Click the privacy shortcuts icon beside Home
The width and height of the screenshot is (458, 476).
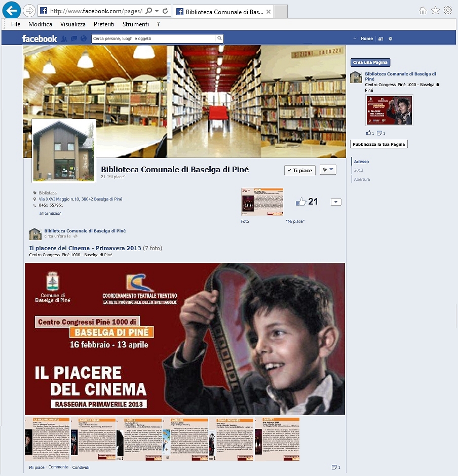point(380,39)
